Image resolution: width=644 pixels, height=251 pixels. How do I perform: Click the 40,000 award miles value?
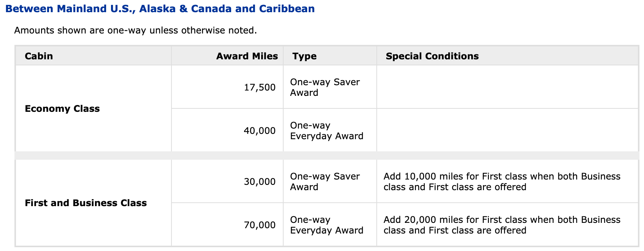260,131
